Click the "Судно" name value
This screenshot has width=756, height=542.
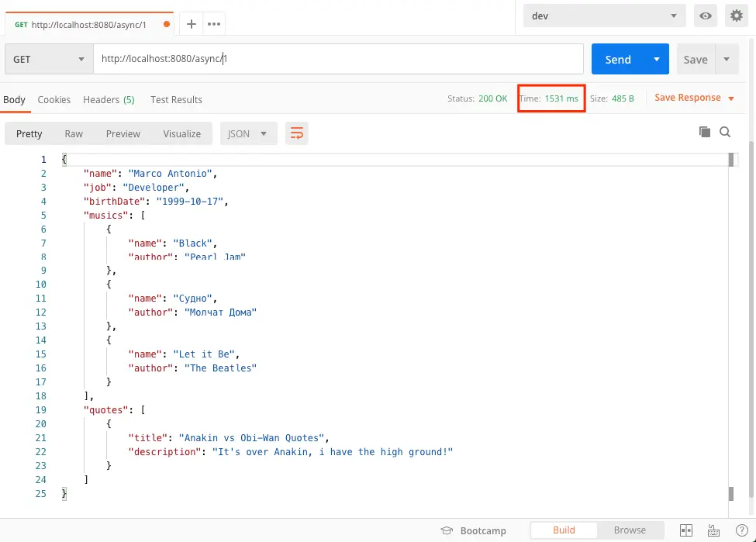pos(192,299)
